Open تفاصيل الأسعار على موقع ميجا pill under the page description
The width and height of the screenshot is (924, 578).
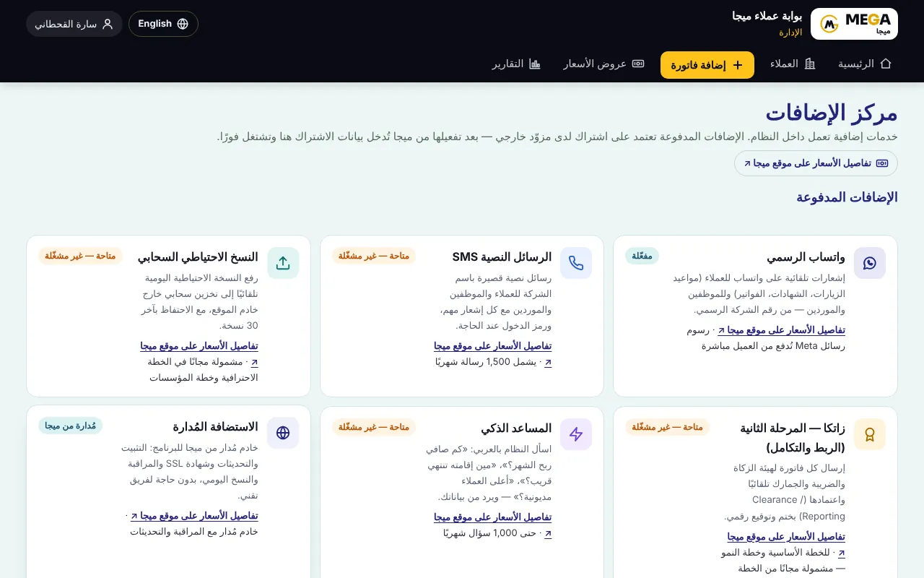[x=816, y=163]
